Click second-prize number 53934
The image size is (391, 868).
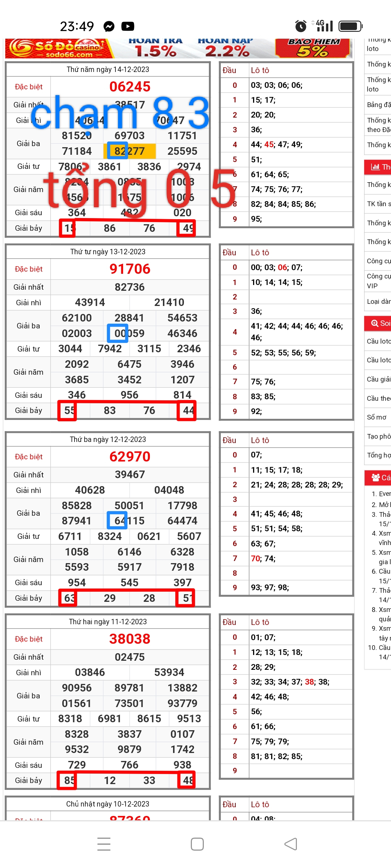(169, 672)
